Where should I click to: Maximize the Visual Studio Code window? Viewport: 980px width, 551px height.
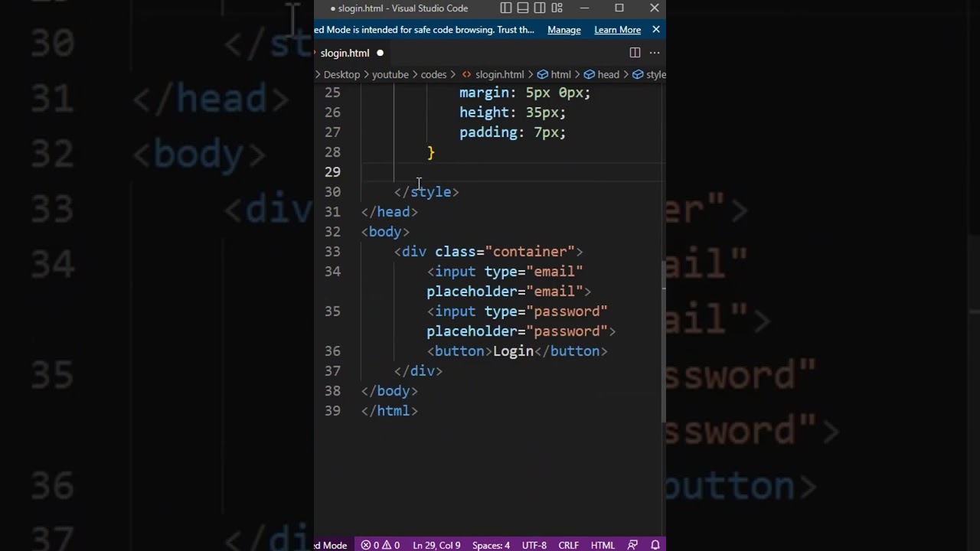619,8
